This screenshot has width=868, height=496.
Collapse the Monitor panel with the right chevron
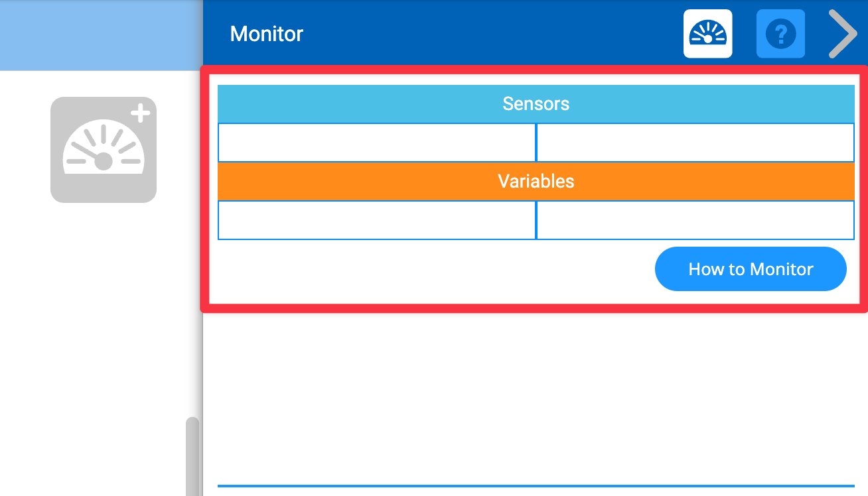842,33
